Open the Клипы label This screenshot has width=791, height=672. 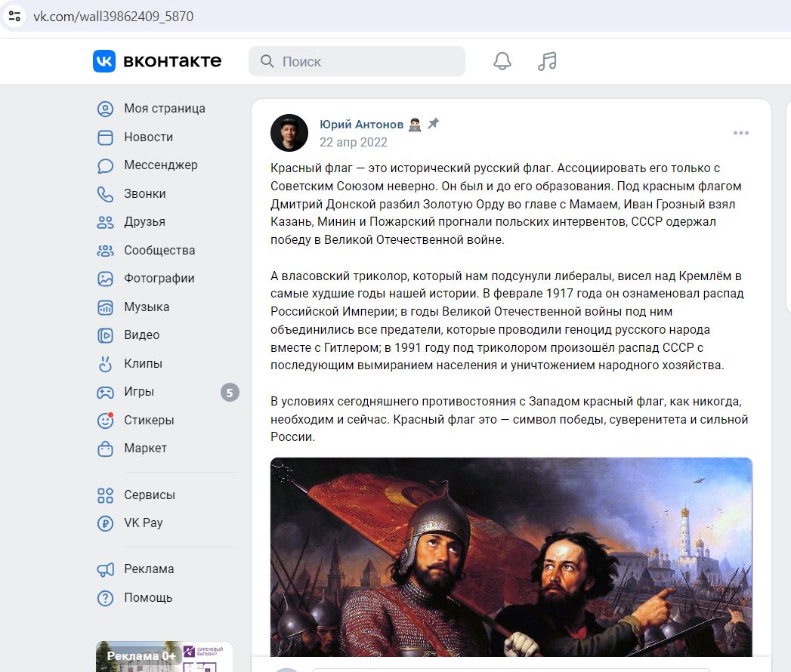[144, 363]
